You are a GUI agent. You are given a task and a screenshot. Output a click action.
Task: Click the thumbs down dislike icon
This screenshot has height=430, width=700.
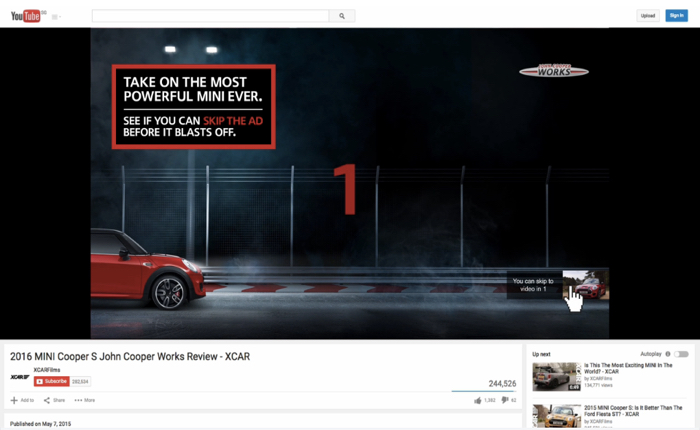tap(505, 400)
